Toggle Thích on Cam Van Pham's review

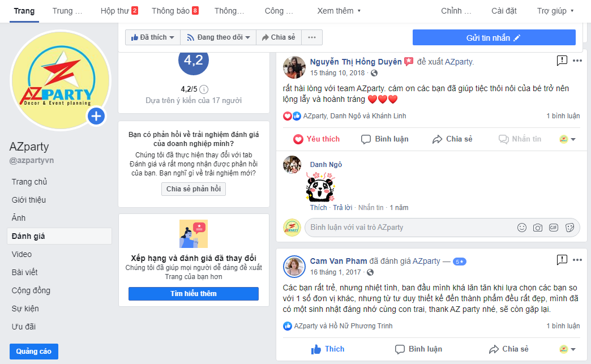click(x=328, y=349)
